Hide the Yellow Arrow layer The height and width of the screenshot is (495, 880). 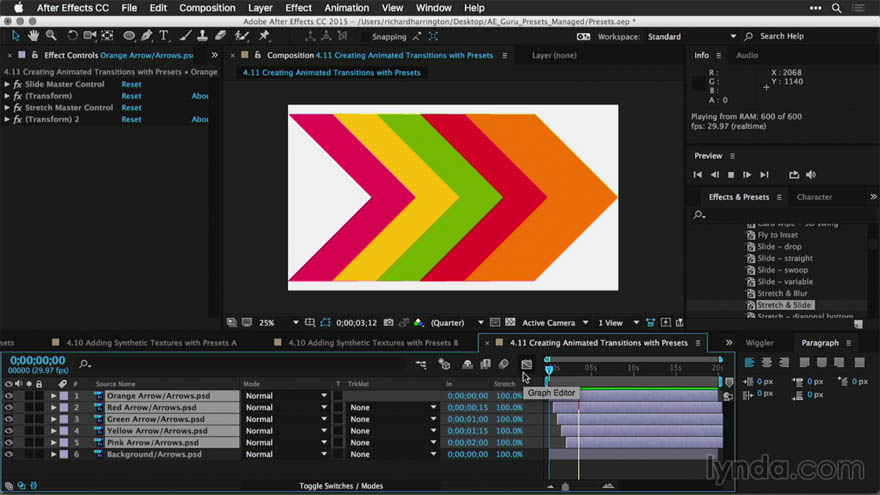click(8, 431)
